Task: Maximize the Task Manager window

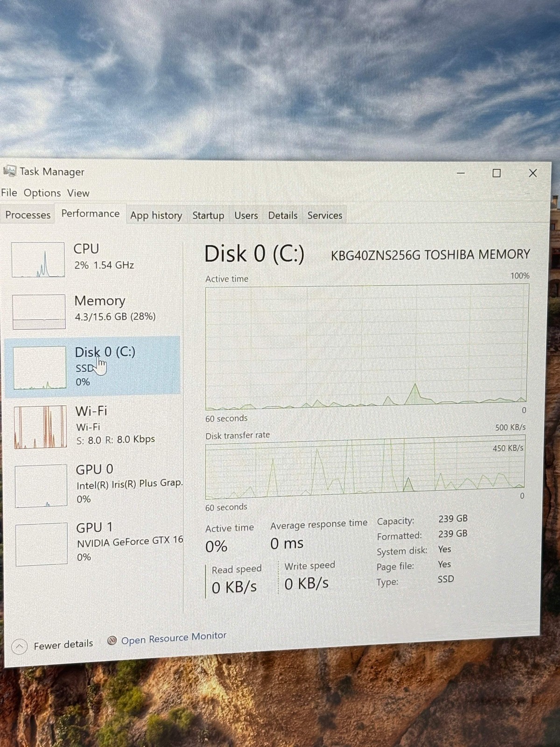Action: tap(497, 173)
